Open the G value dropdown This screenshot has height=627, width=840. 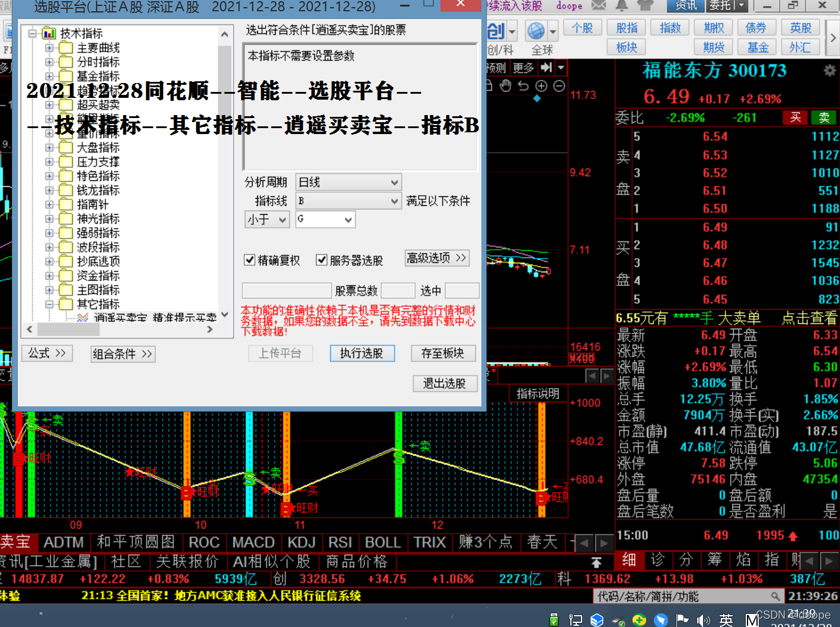325,219
